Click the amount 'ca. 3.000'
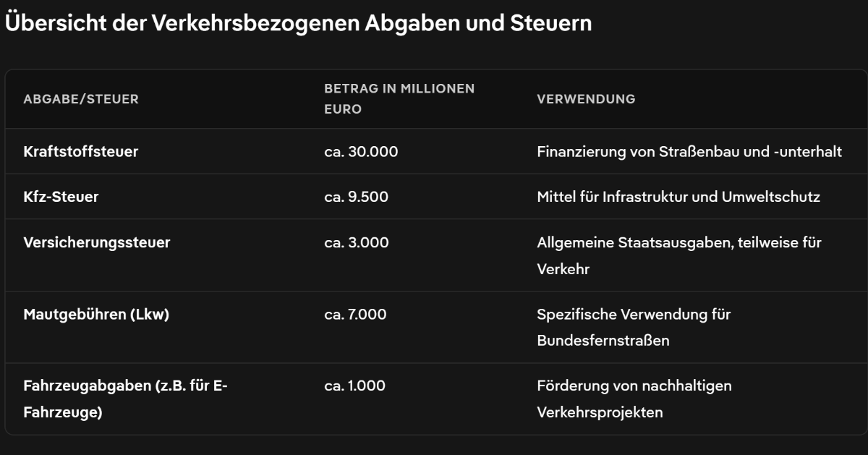Image resolution: width=868 pixels, height=455 pixels. click(x=357, y=242)
